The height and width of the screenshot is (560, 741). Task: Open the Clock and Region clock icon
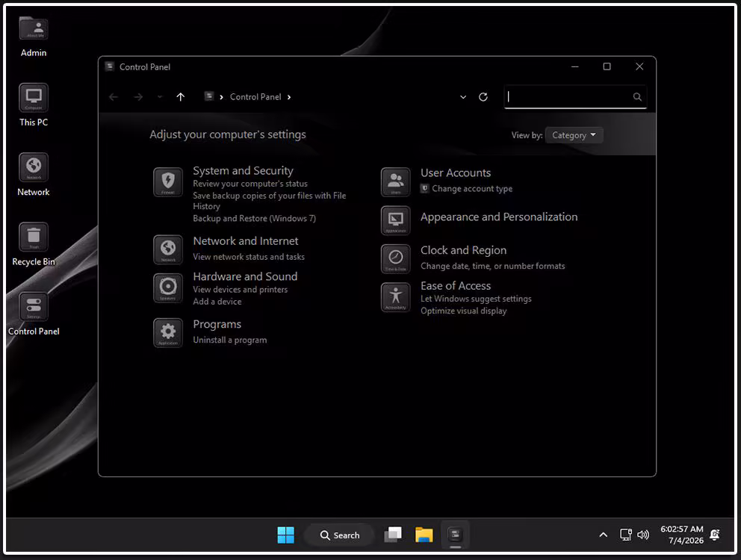click(x=396, y=258)
